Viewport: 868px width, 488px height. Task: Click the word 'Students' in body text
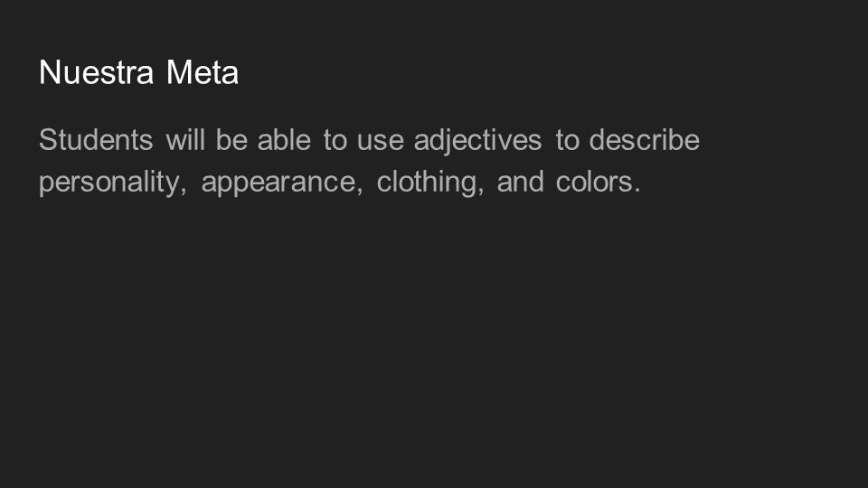[96, 139]
